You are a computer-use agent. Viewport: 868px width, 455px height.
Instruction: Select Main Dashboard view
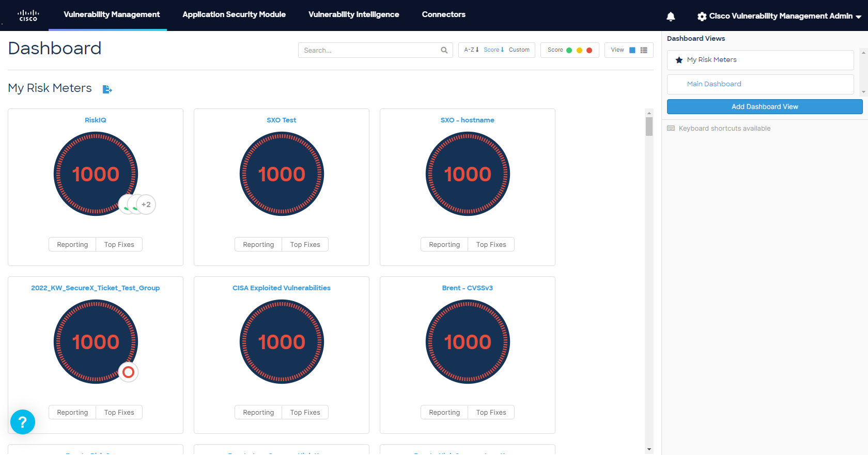tap(760, 84)
